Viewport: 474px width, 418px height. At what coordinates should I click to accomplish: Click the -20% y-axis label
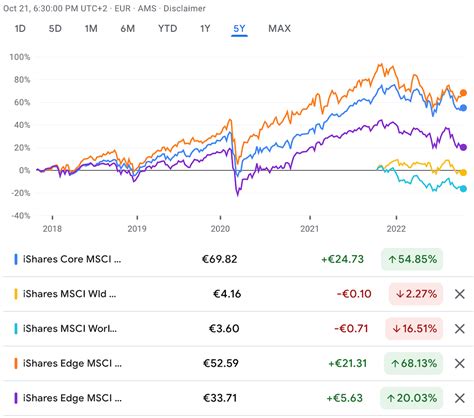(21, 193)
